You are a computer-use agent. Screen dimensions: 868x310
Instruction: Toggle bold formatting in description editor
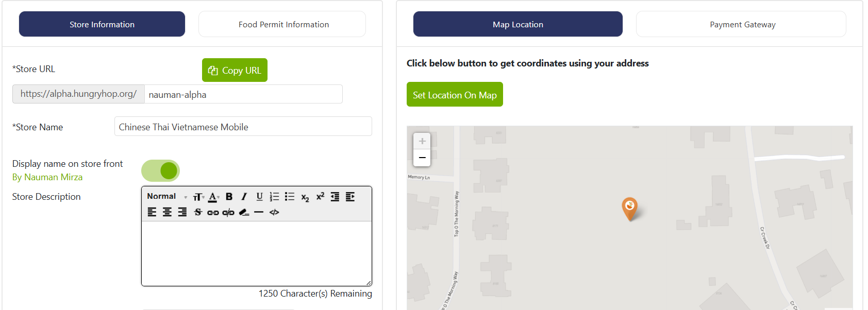(229, 197)
